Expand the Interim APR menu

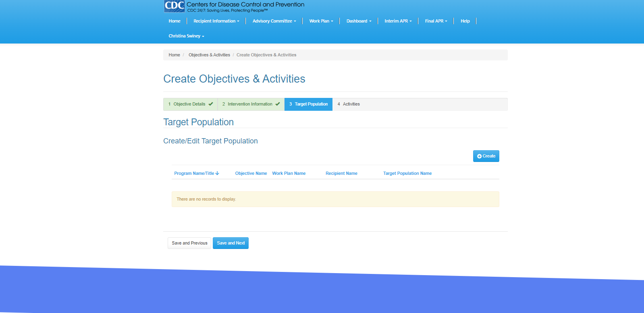398,21
